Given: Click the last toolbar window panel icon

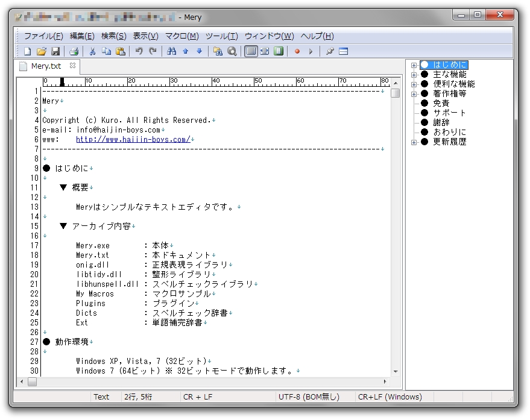Looking at the screenshot, I should 344,51.
